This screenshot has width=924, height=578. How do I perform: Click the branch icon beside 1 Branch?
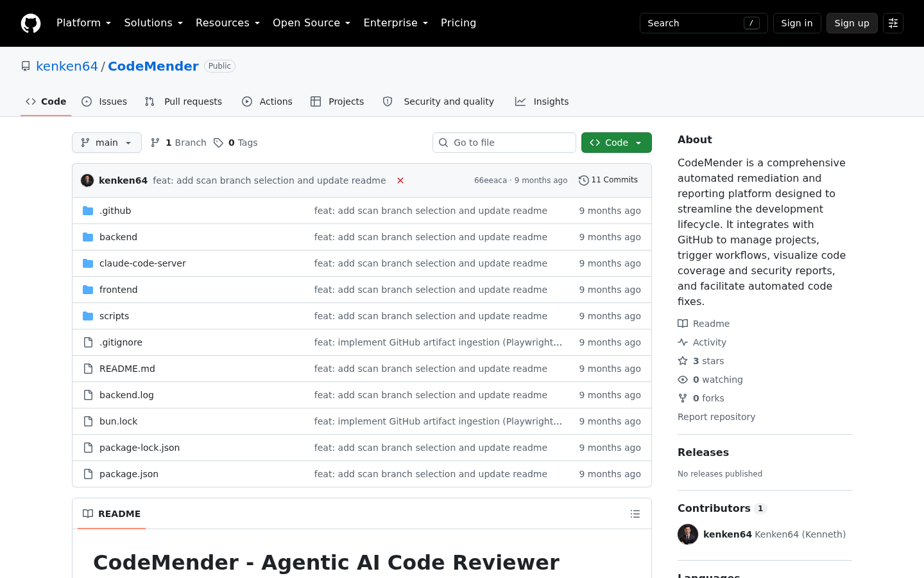click(x=155, y=143)
